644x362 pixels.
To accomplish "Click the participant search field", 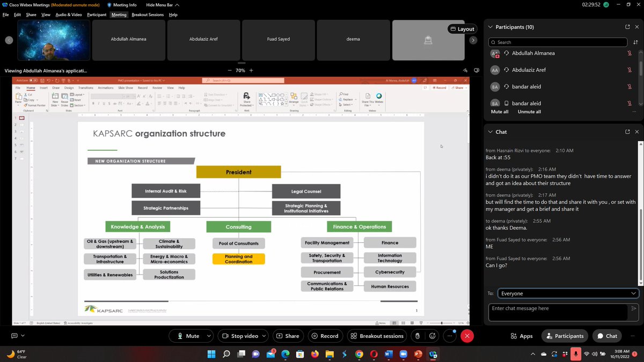I will (558, 42).
